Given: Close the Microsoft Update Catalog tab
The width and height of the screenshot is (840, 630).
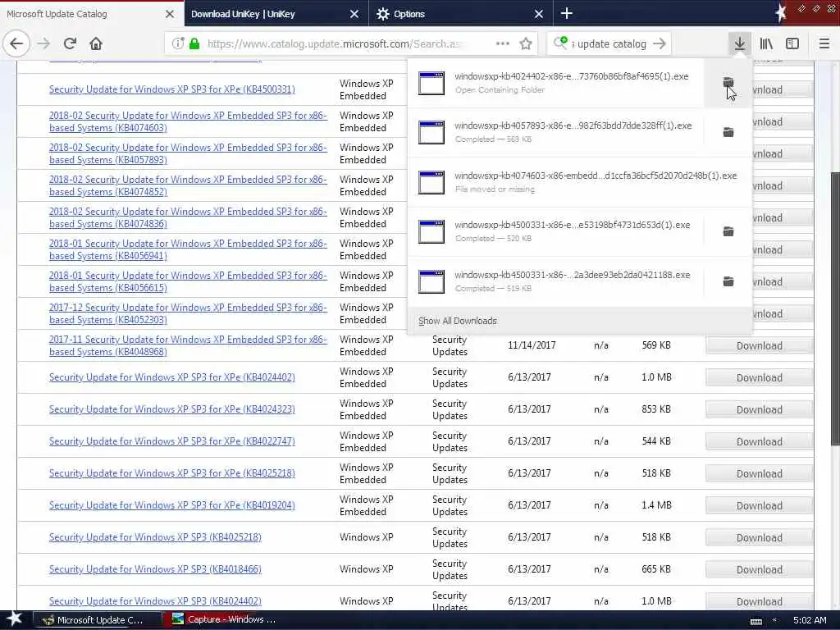Looking at the screenshot, I should pyautogui.click(x=169, y=14).
